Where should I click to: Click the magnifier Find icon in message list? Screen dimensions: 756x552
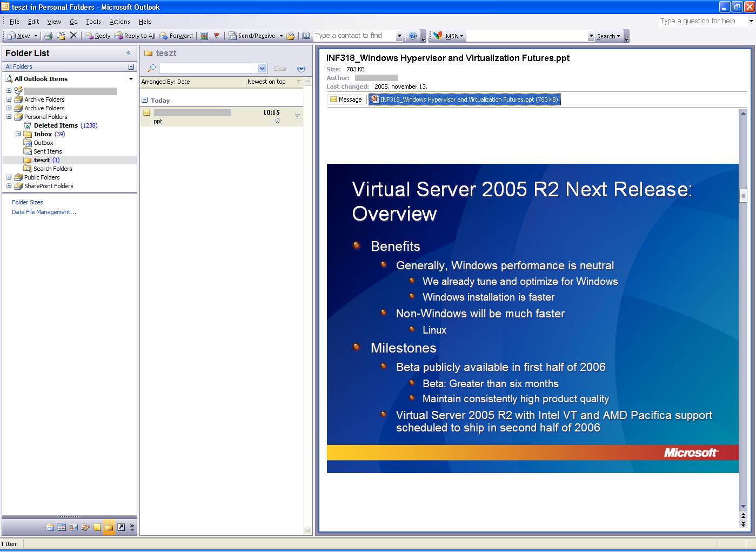click(x=151, y=69)
